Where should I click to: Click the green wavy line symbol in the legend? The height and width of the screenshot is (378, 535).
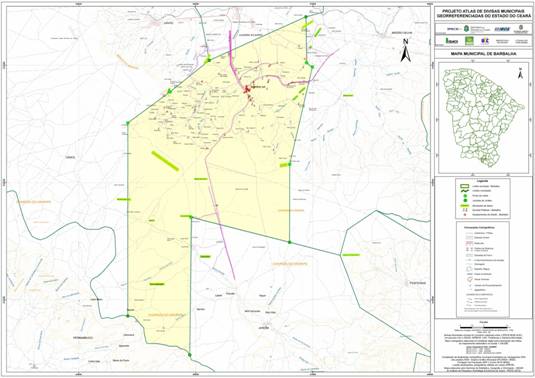point(464,192)
